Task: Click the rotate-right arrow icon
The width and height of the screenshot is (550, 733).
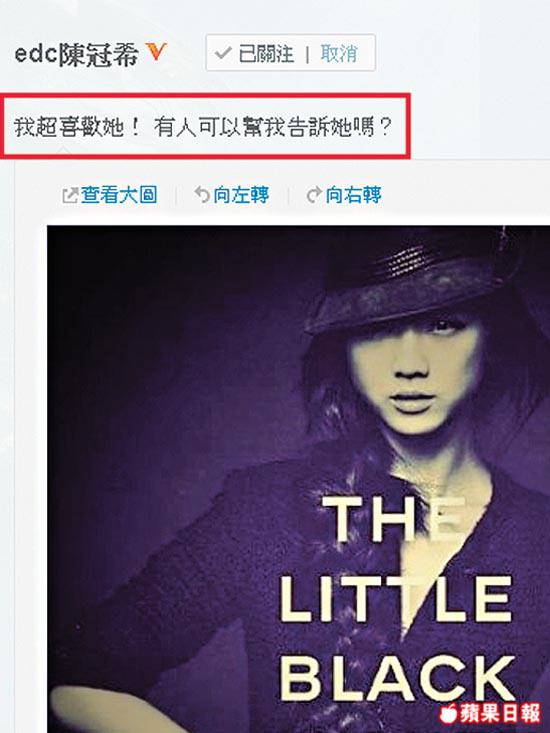Action: coord(314,194)
